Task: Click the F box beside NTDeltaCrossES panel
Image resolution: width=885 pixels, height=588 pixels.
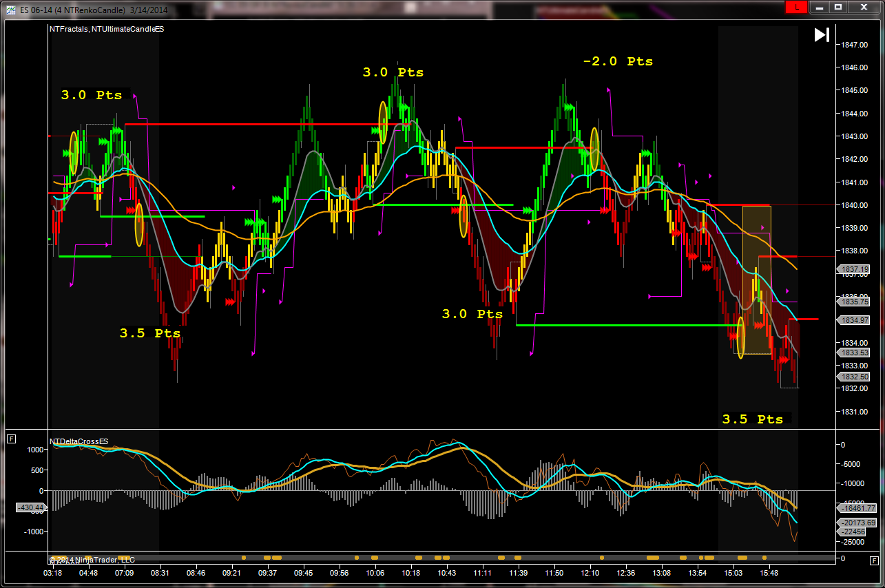Action: click(11, 439)
